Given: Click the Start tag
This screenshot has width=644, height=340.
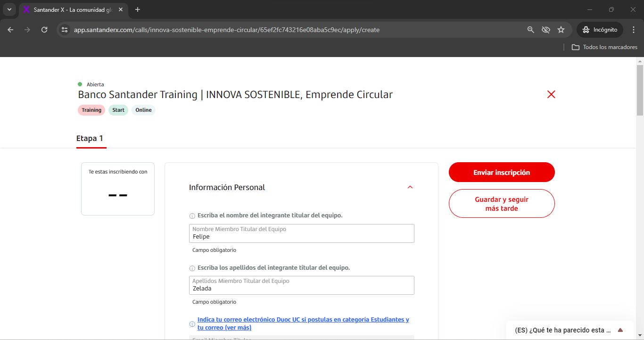Looking at the screenshot, I should point(118,110).
